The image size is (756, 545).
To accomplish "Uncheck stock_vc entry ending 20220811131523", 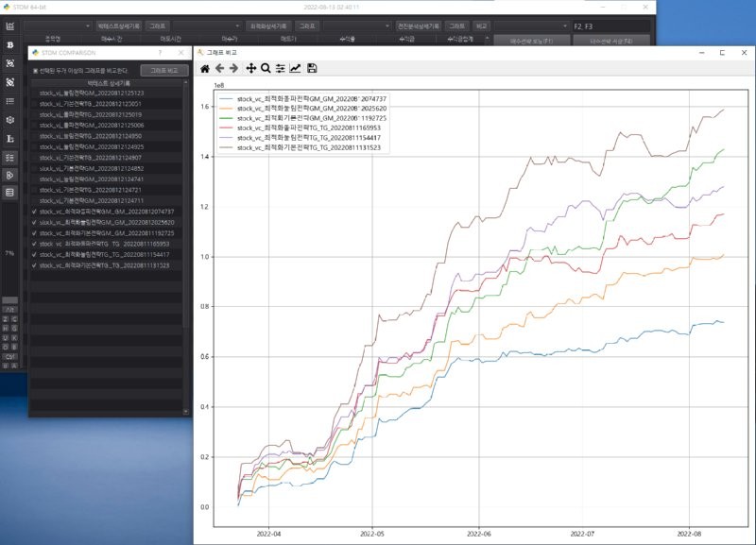I will coord(34,265).
